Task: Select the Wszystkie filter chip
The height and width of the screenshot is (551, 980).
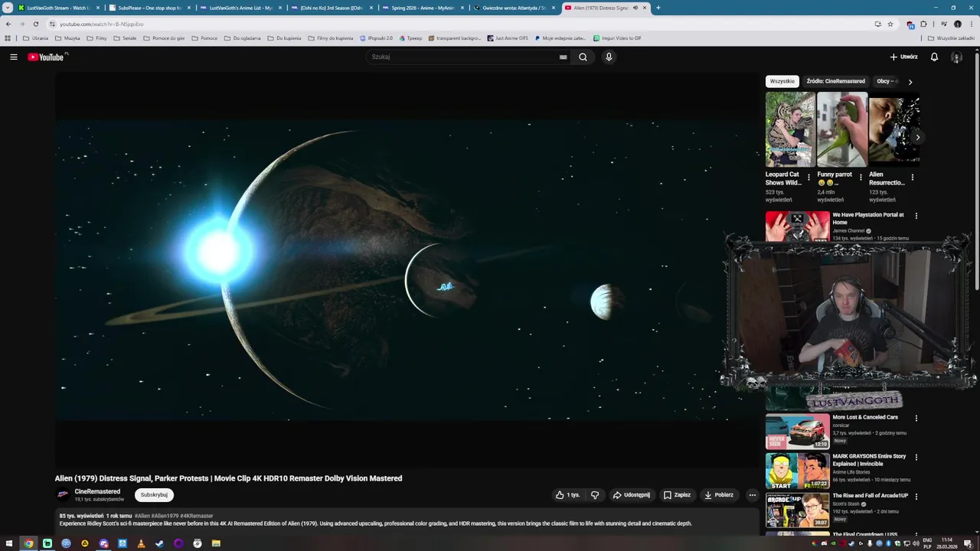Action: pyautogui.click(x=782, y=81)
